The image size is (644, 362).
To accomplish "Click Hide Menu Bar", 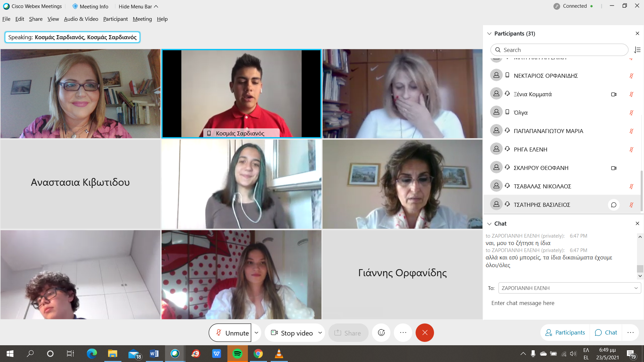I will (138, 6).
